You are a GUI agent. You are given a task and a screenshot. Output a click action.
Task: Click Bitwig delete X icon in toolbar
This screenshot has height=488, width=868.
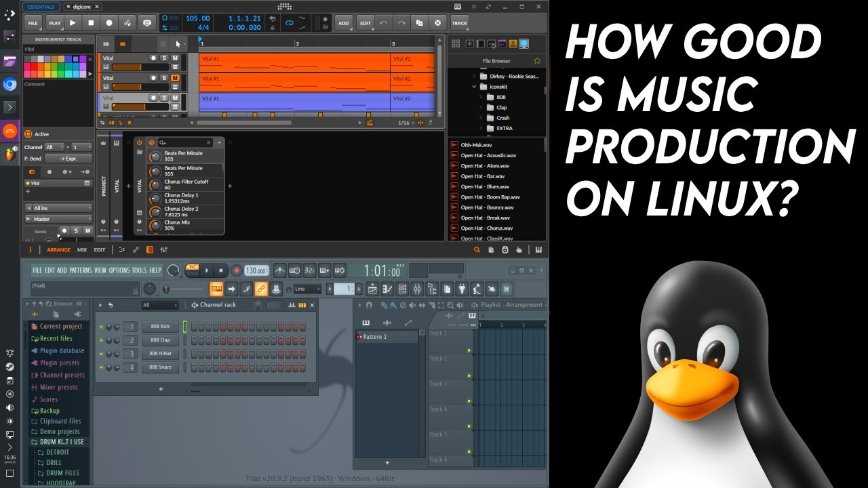pyautogui.click(x=437, y=23)
